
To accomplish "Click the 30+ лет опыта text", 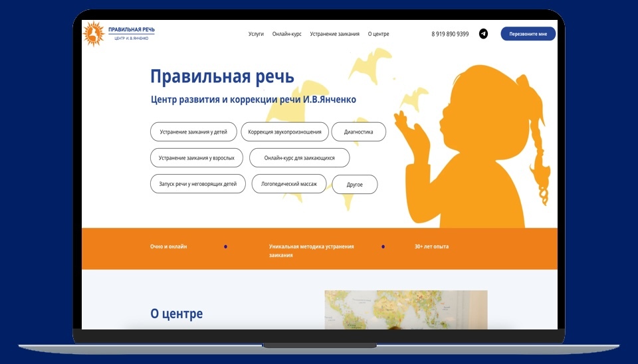I will tap(432, 246).
